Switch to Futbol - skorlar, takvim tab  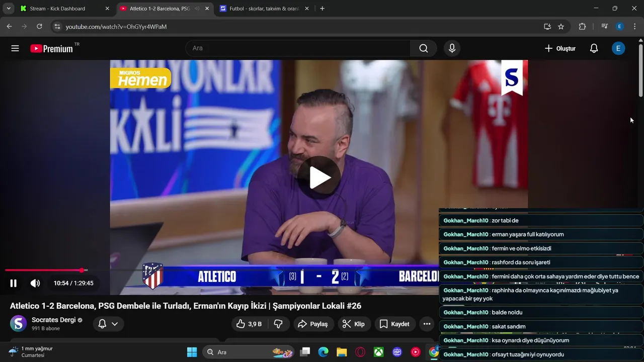tap(264, 9)
